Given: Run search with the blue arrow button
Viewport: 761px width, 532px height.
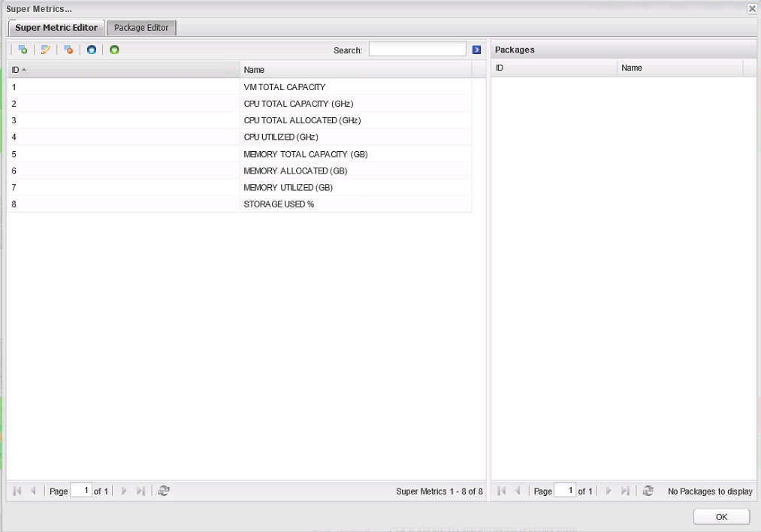Looking at the screenshot, I should coord(476,50).
